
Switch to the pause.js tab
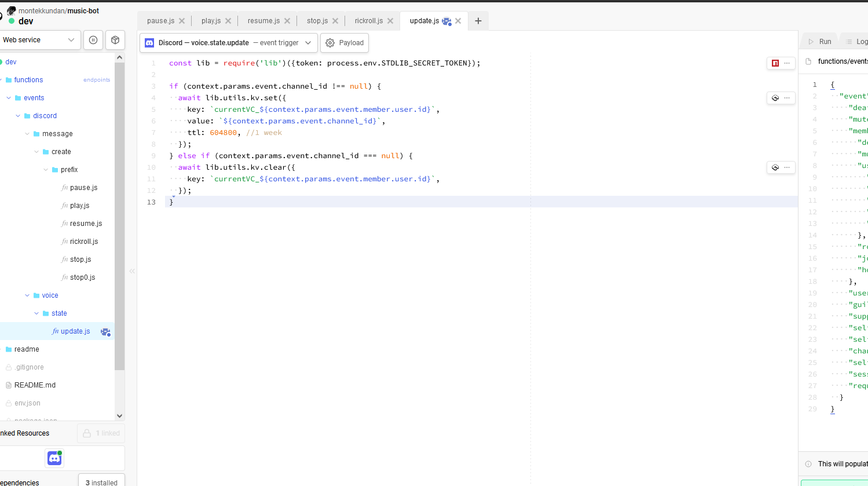[160, 21]
